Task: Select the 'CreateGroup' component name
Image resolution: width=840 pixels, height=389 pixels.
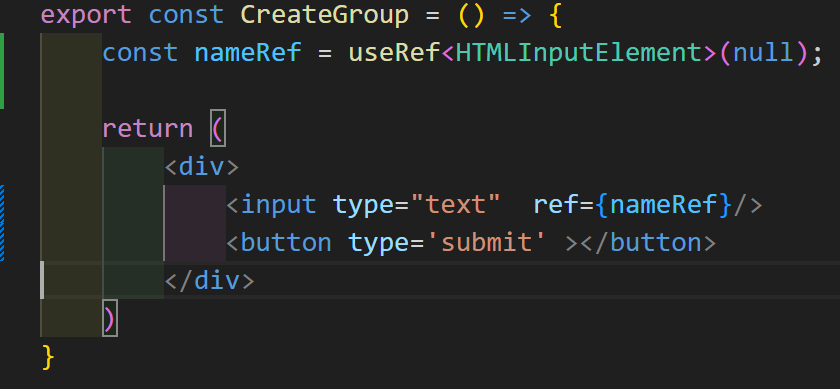Action: [325, 14]
